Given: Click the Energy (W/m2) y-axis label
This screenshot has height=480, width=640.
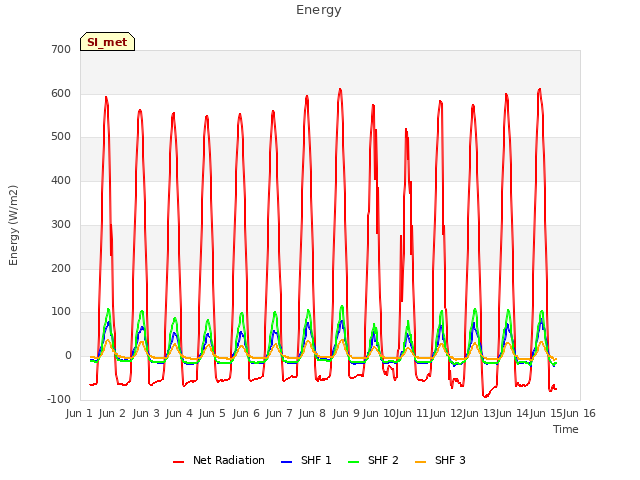Looking at the screenshot, I should click(13, 225).
